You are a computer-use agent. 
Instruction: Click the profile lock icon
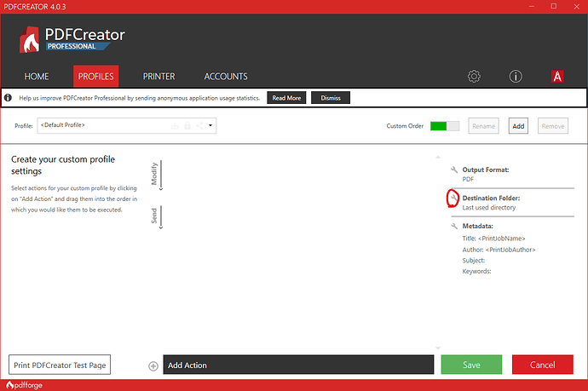point(187,126)
